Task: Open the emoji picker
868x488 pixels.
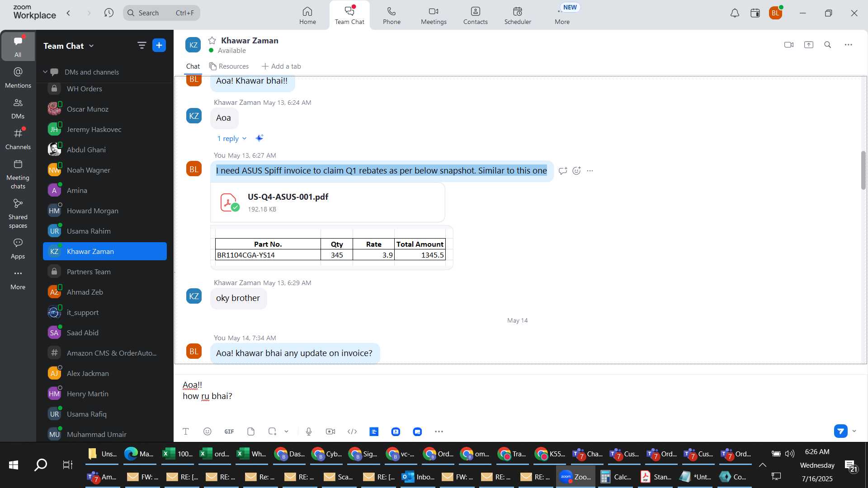Action: coord(208,432)
